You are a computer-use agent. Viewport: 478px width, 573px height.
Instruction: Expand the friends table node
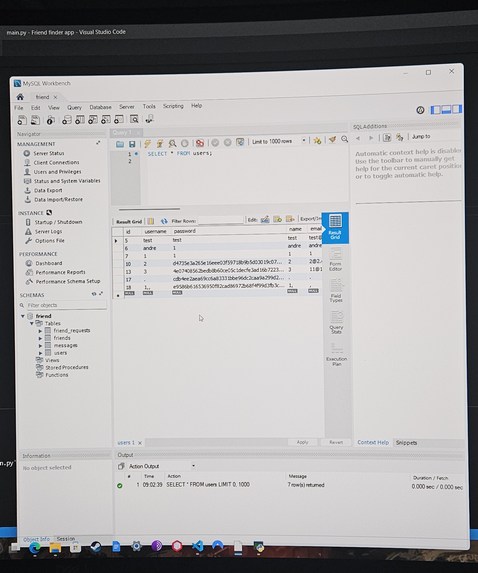tap(40, 338)
